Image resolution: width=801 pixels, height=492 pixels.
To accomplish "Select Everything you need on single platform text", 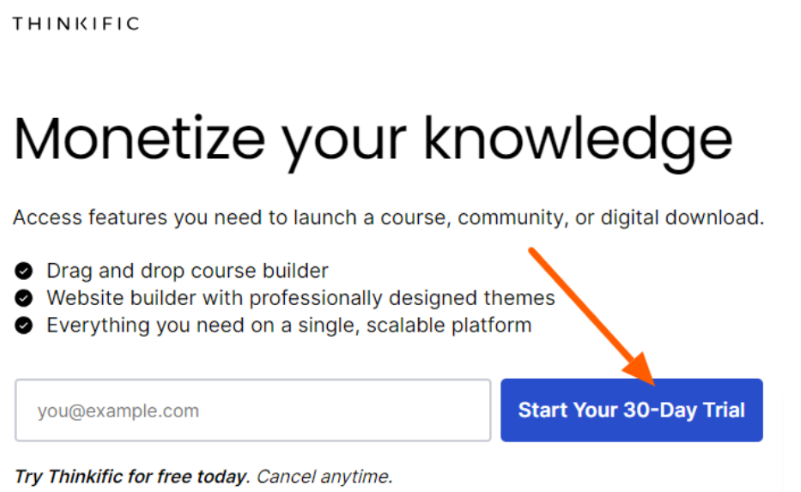I will click(289, 325).
